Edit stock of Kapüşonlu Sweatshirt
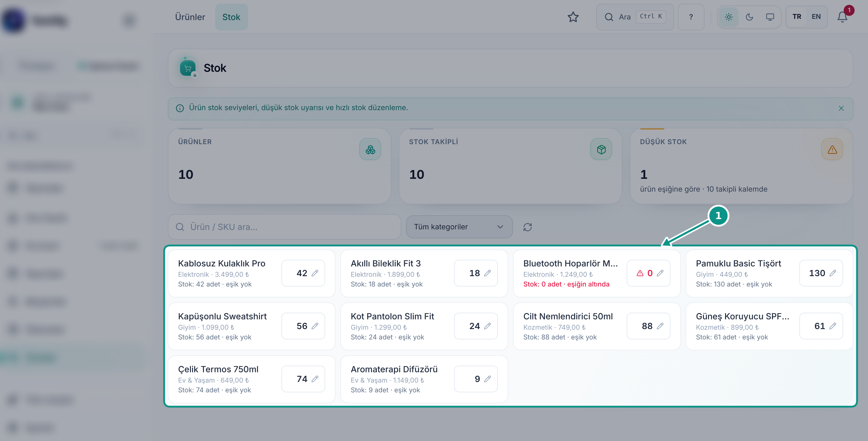868x441 pixels. 303,326
